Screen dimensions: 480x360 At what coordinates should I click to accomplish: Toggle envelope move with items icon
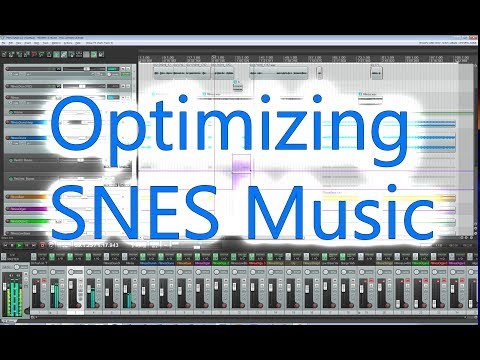click(x=79, y=54)
